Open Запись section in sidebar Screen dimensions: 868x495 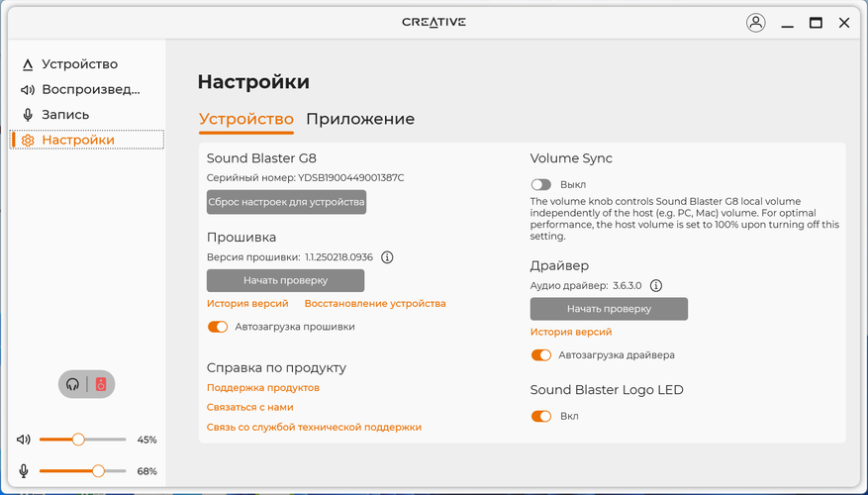86,115
